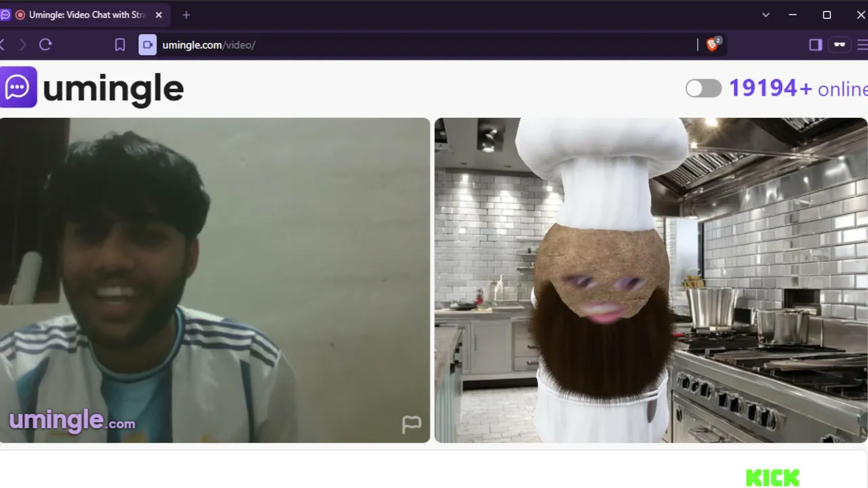868x488 pixels.
Task: Minimize the browser window
Action: click(x=793, y=15)
